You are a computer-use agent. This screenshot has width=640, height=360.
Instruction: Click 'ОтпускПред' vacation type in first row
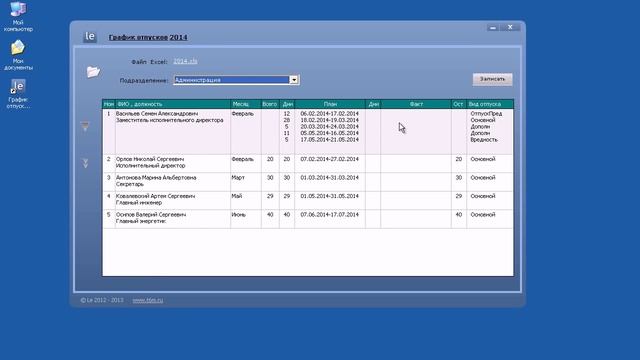click(x=486, y=113)
